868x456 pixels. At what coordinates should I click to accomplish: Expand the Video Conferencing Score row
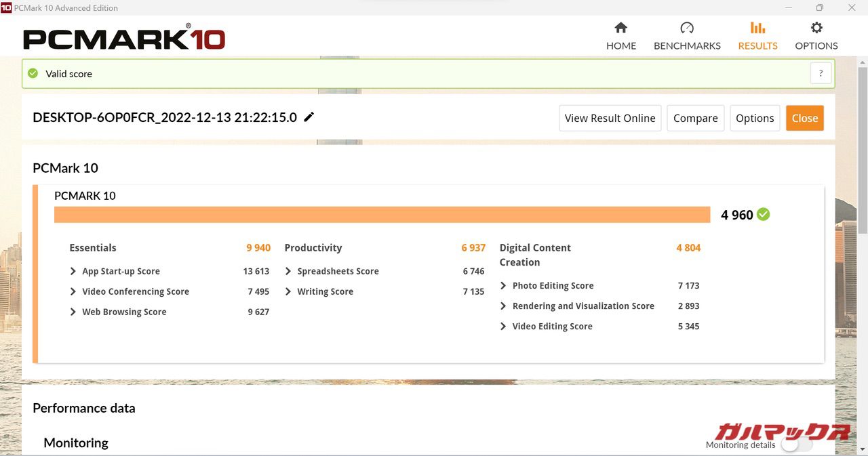[73, 291]
